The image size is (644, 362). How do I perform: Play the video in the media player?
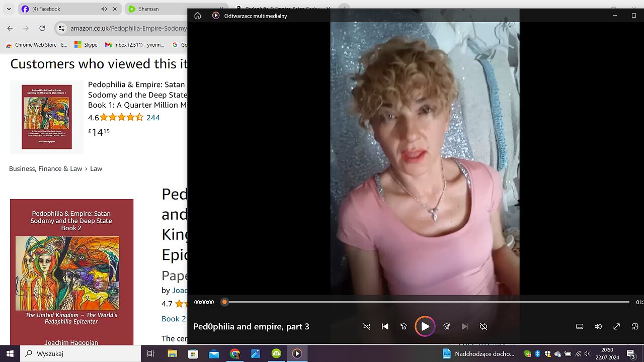(x=425, y=326)
